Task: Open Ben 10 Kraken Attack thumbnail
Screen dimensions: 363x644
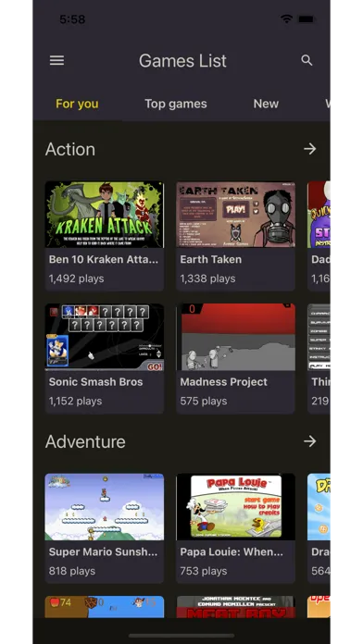Action: click(105, 215)
